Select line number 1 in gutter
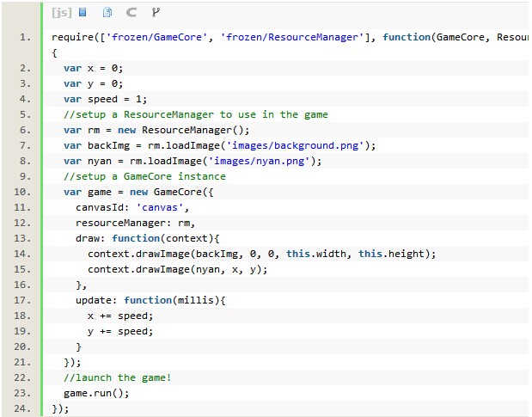 pyautogui.click(x=24, y=38)
